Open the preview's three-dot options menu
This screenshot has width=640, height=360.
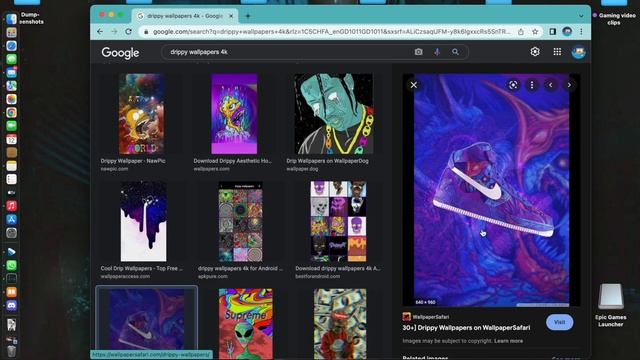click(x=532, y=84)
